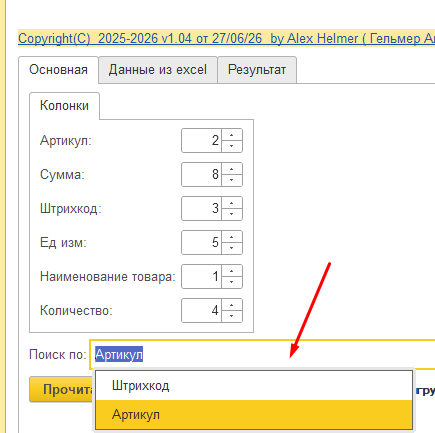This screenshot has width=435, height=433.
Task: Increase the Артикул column number
Action: coord(232,135)
